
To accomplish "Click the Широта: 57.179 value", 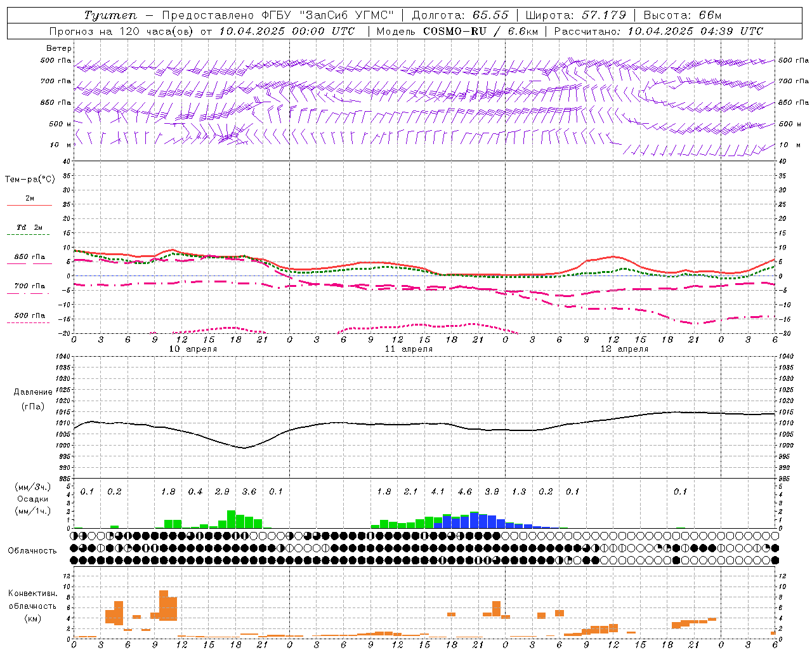I will click(576, 15).
